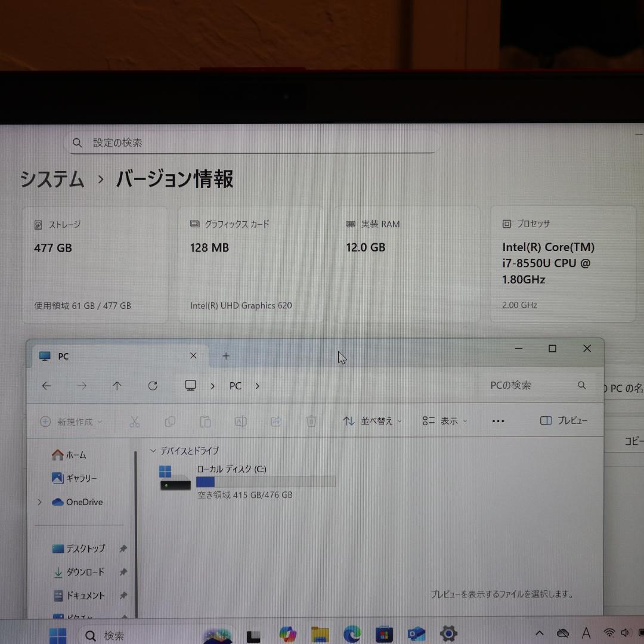Image resolution: width=644 pixels, height=644 pixels.
Task: Click the Refresh icon in the address bar
Action: click(x=153, y=386)
